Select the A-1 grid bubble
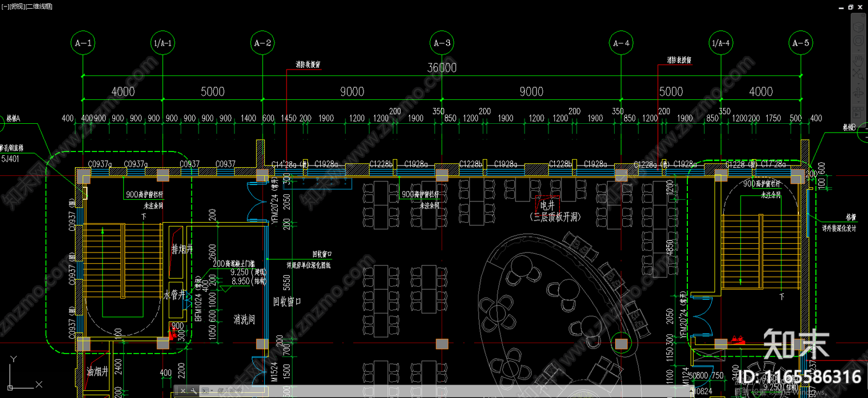Viewport: 868px width, 398px height. 83,43
